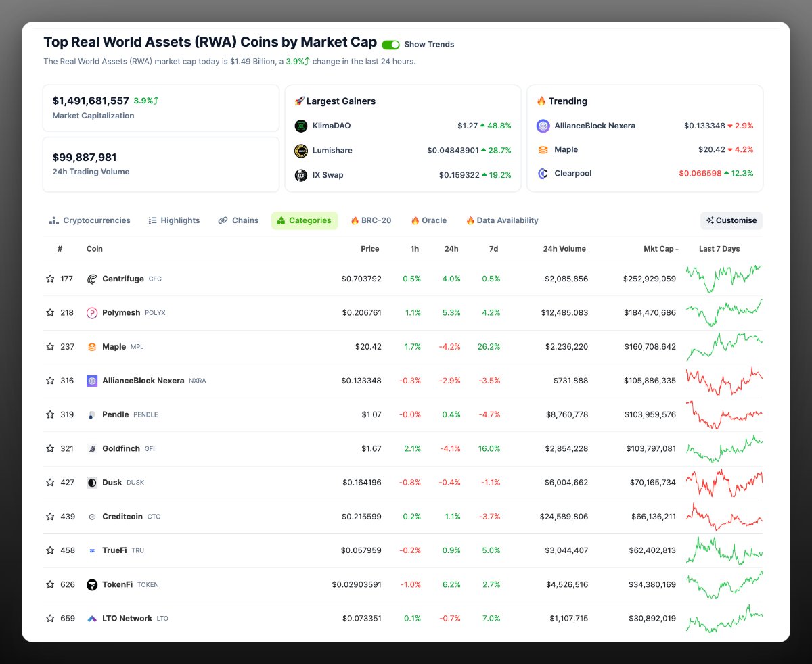Open the Centrifuge coin page link

(x=123, y=279)
